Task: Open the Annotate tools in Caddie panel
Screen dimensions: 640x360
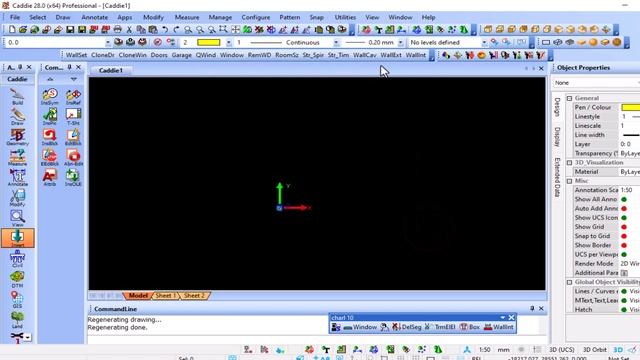Action: coord(17,178)
